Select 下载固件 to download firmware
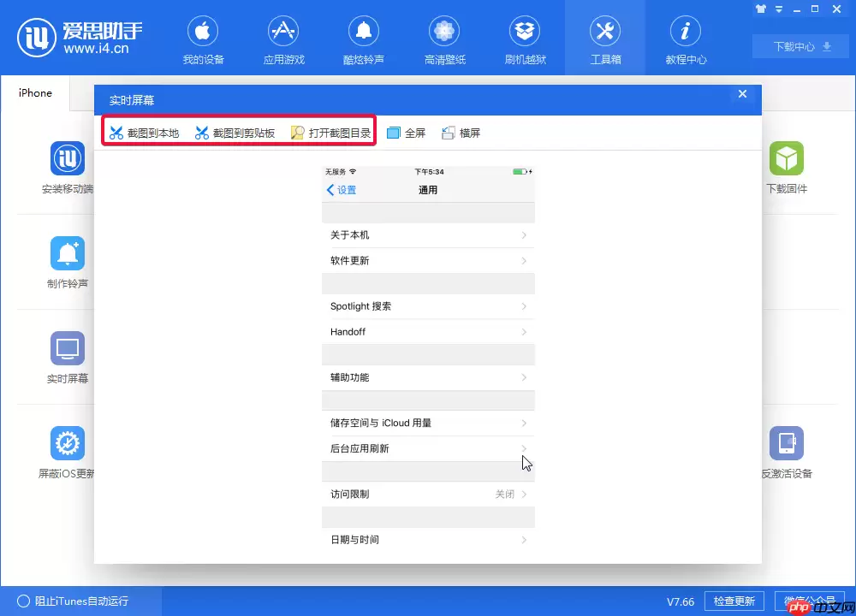856x616 pixels. [787, 168]
